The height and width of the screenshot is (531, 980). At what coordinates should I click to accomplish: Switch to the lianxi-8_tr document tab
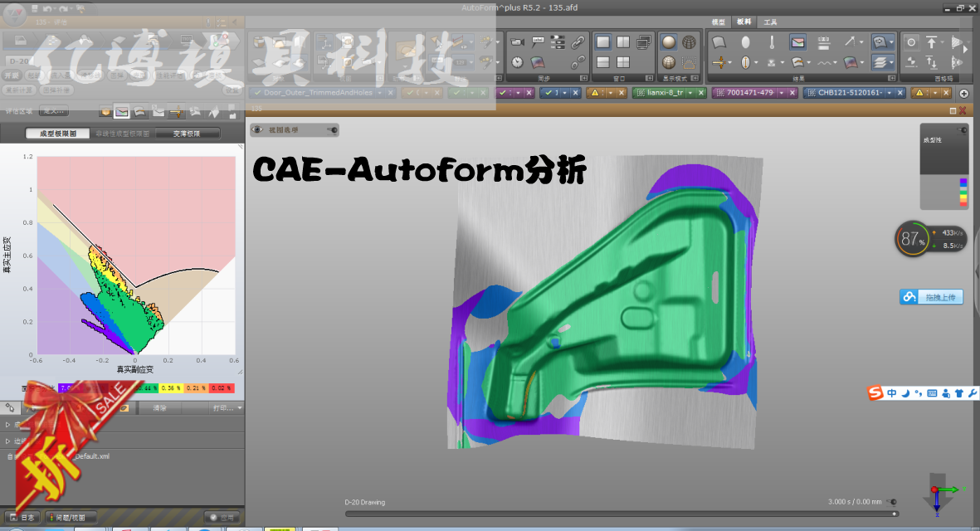pos(666,92)
